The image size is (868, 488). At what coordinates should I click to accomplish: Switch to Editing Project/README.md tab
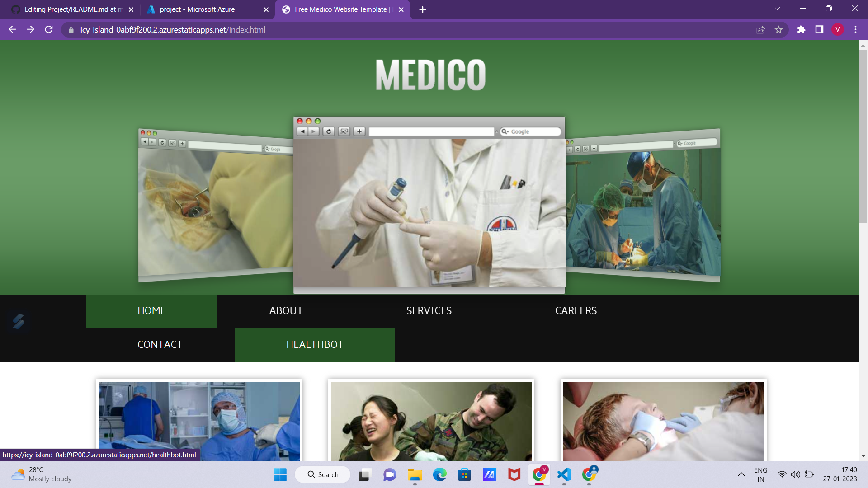point(72,9)
